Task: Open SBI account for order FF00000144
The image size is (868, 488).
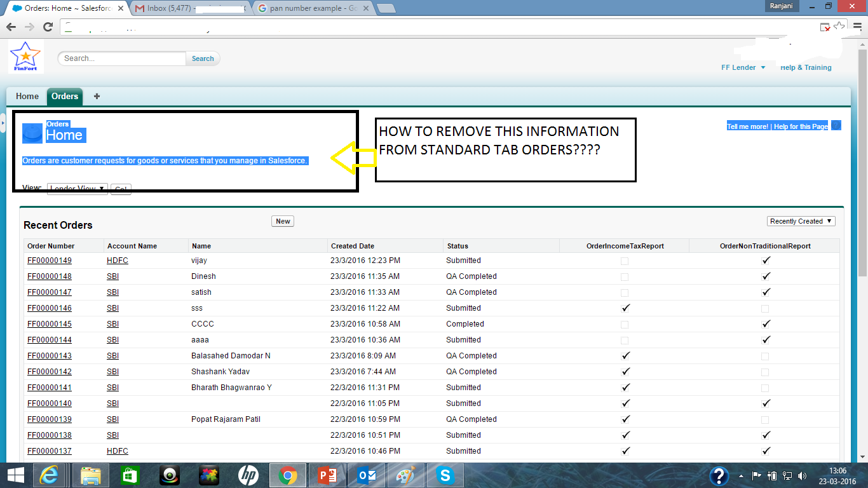Action: click(113, 340)
